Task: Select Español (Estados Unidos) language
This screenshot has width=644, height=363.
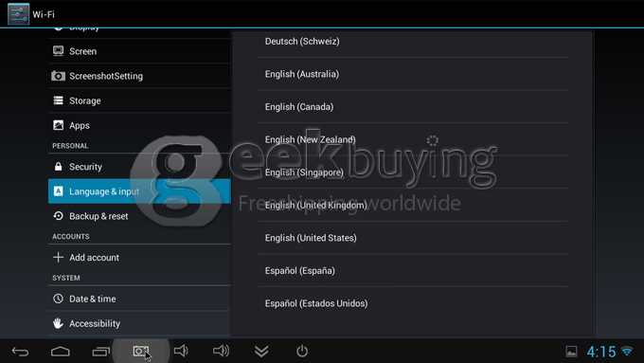Action: 412,303
